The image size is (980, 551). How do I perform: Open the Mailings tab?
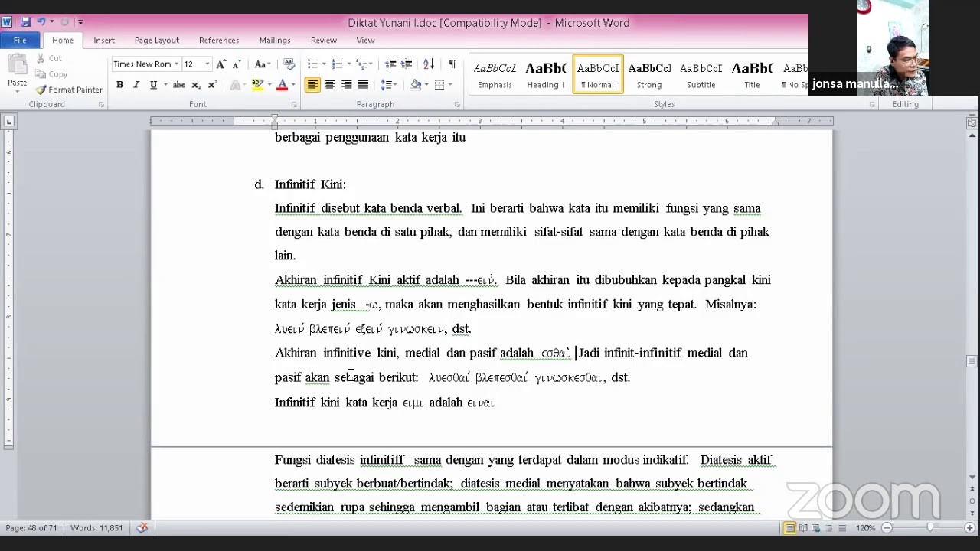275,40
